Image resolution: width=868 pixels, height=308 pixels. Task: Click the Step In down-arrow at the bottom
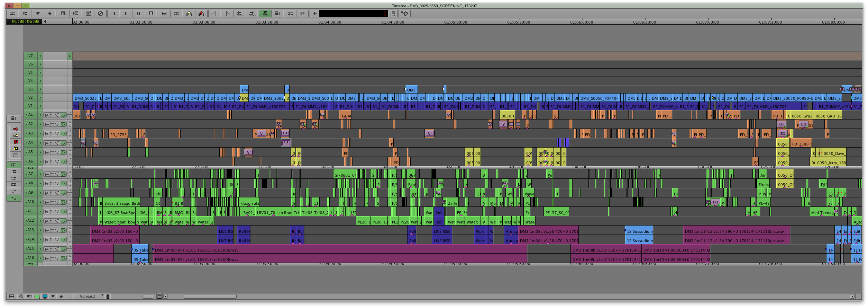click(53, 297)
